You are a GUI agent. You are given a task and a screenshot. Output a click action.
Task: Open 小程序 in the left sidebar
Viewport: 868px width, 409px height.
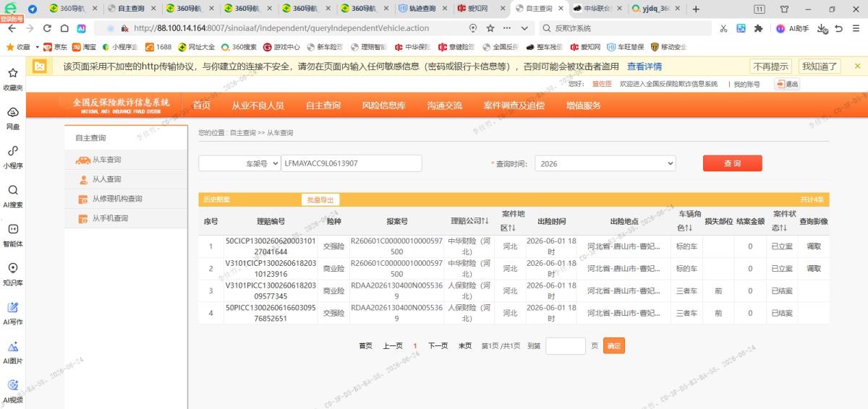(13, 158)
